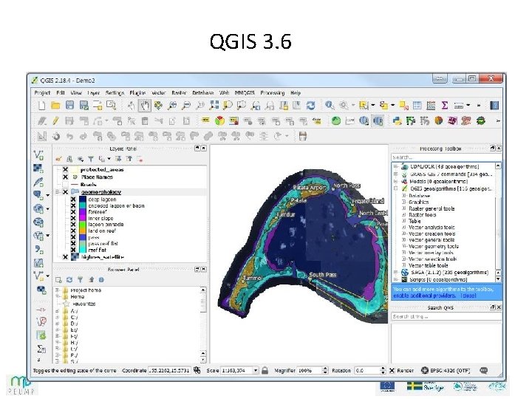Click the deep lagoon color swatch

point(83,199)
